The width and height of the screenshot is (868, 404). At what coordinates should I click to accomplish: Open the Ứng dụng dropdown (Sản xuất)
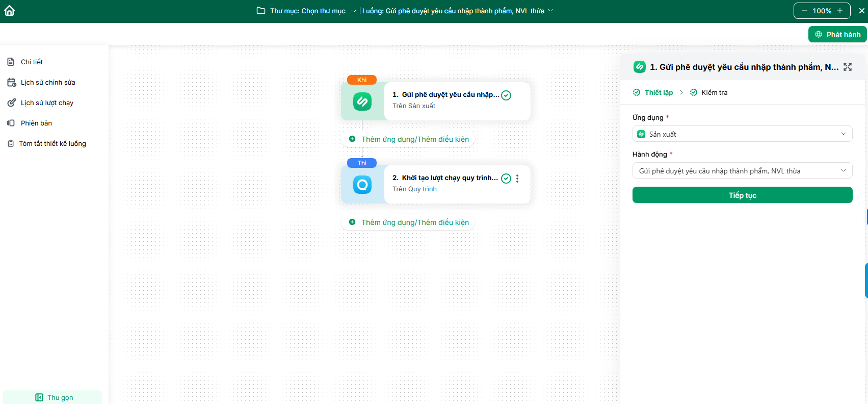(x=743, y=134)
